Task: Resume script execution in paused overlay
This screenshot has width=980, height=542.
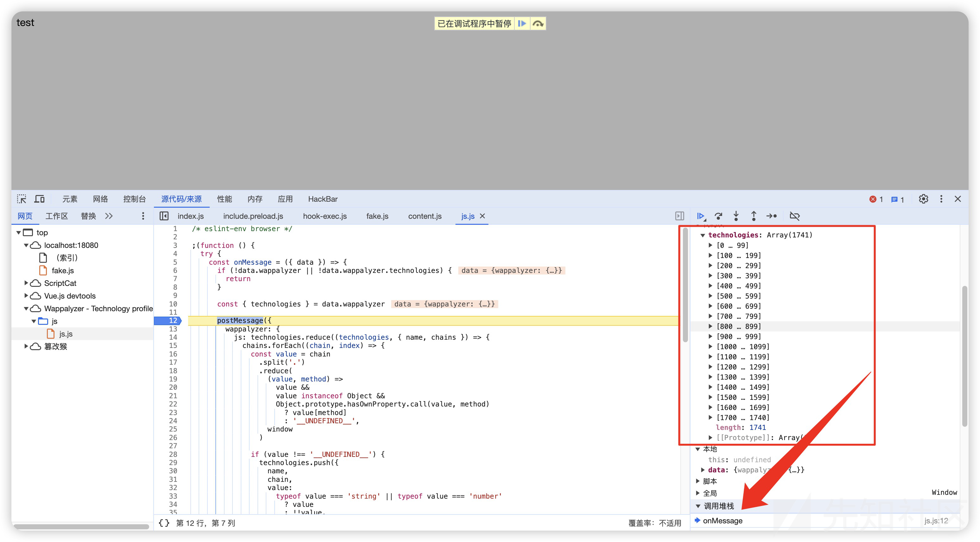Action: point(522,23)
